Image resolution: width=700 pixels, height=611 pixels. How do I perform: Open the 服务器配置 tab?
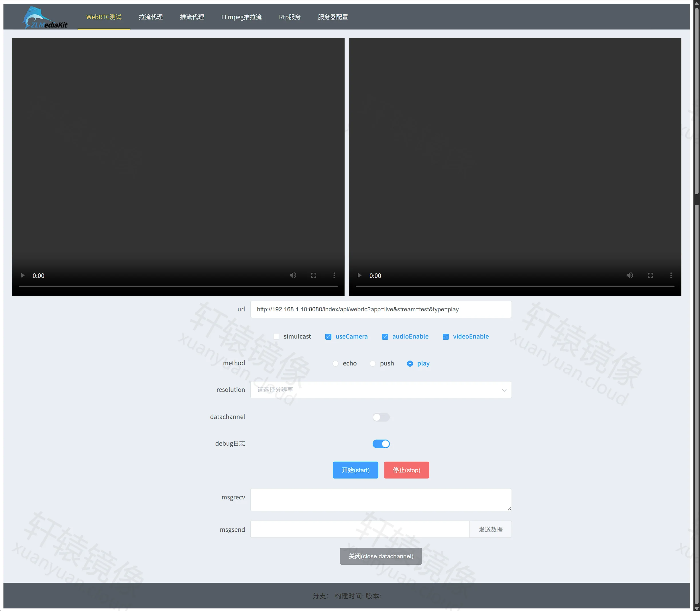click(x=333, y=17)
